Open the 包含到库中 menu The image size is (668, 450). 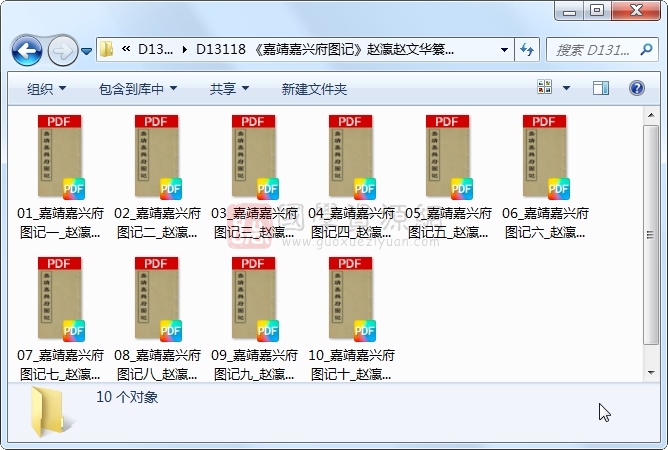(x=138, y=89)
